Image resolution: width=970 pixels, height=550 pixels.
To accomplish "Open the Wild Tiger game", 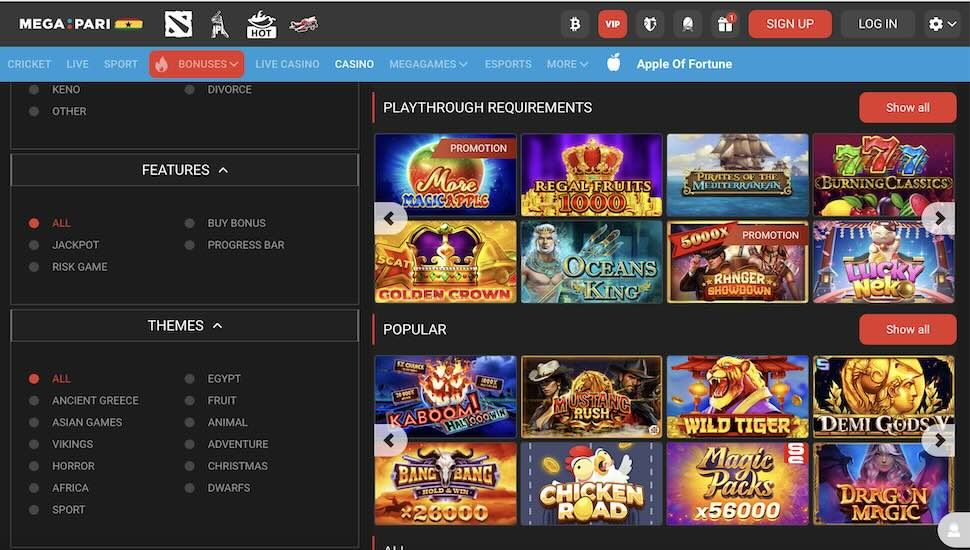I will tap(737, 397).
